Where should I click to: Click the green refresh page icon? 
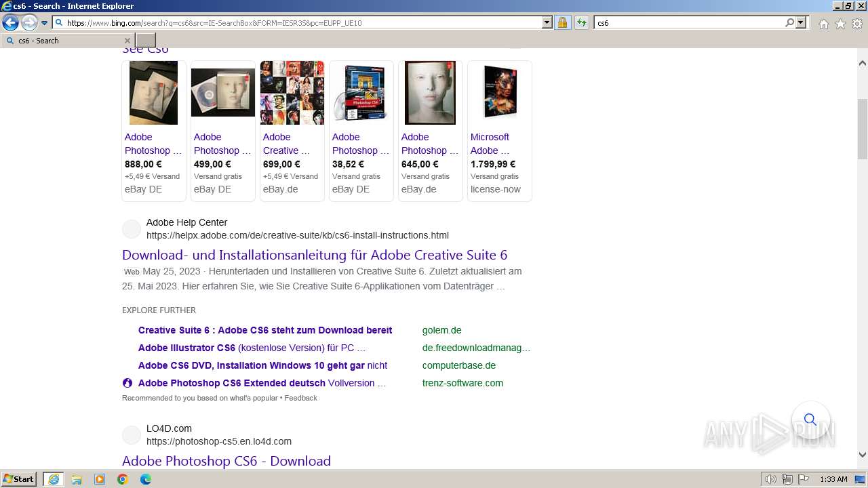[581, 22]
